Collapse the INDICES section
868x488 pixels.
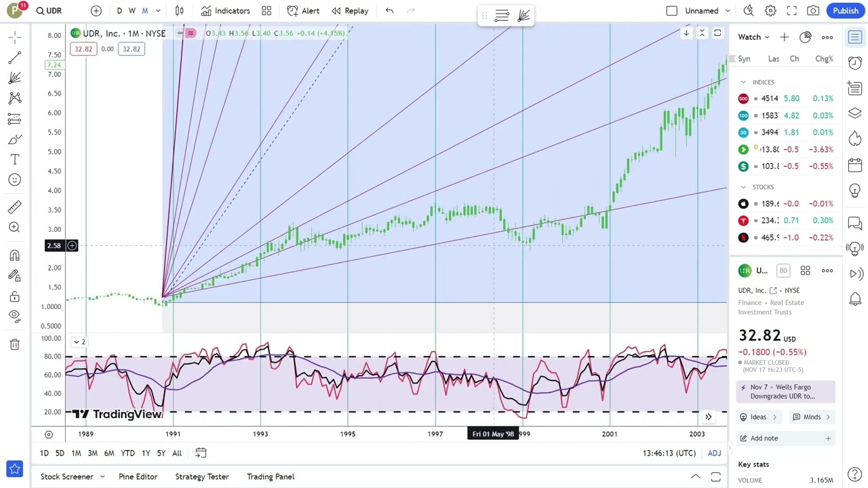point(743,82)
